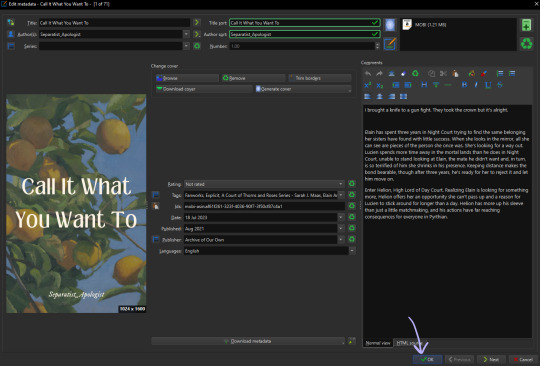
Task: Click the Ordered list icon
Action: coord(500,73)
